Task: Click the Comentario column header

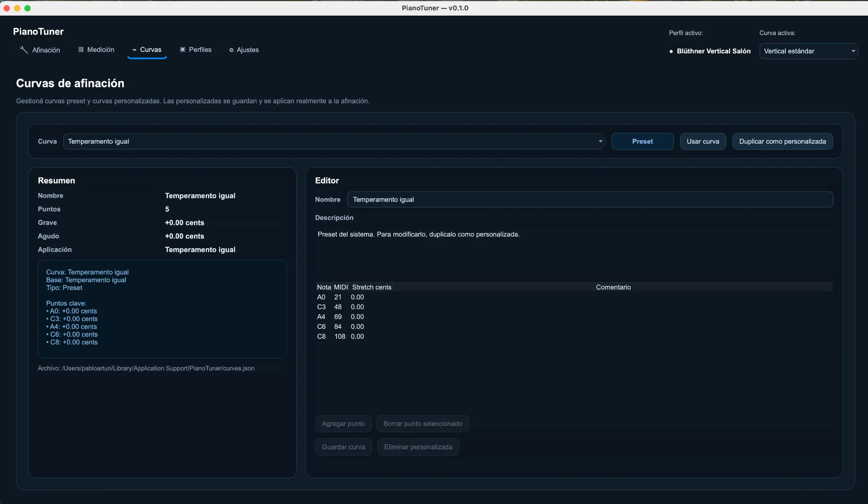Action: (x=613, y=287)
